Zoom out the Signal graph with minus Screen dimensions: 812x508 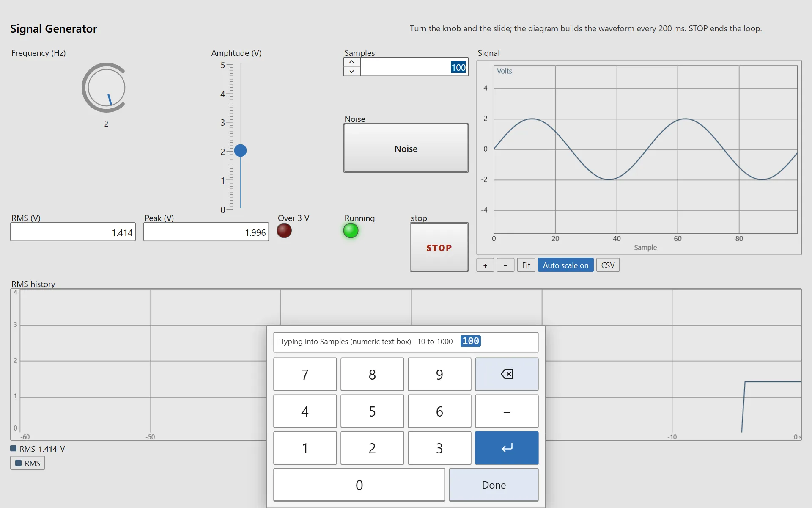505,265
